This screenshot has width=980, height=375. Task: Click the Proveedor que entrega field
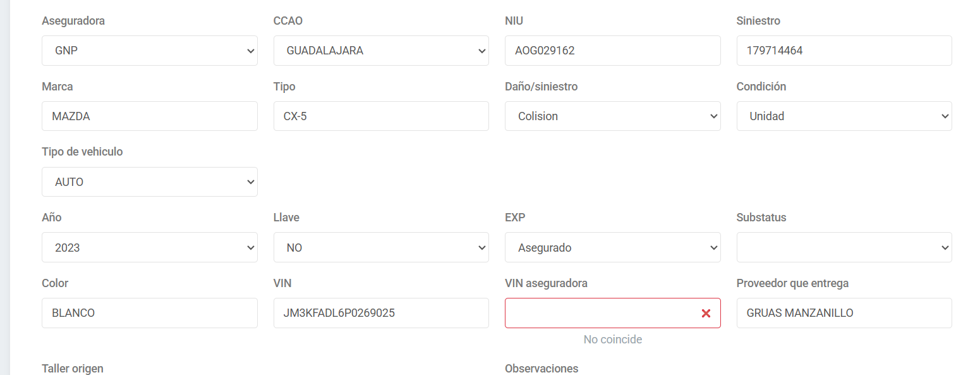tap(844, 313)
